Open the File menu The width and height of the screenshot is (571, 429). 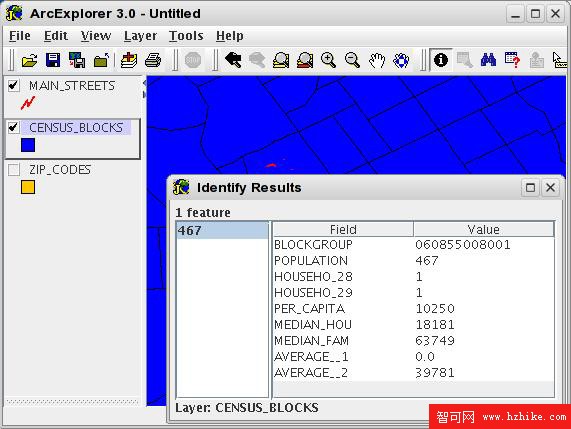pos(20,36)
